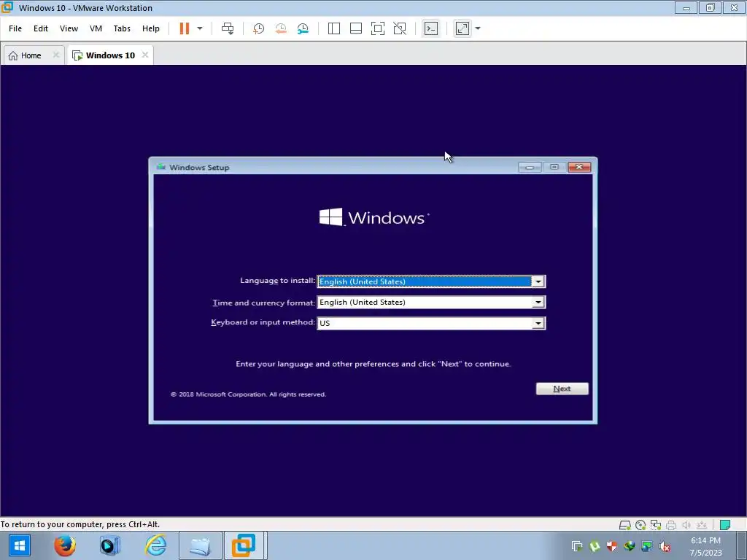The width and height of the screenshot is (747, 560).
Task: Show the console view
Action: tap(431, 28)
